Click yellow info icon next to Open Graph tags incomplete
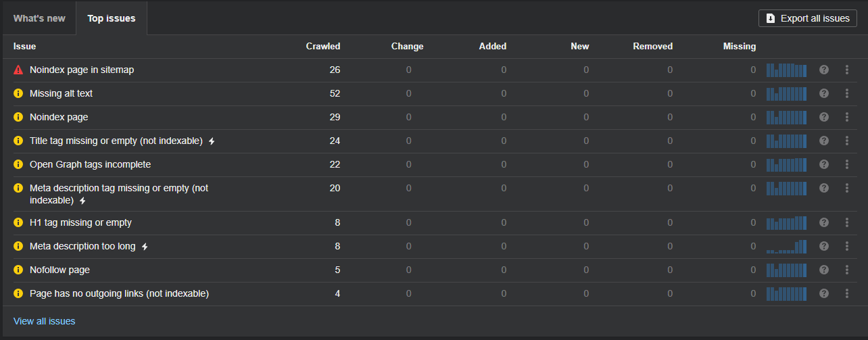Viewport: 868px width, 340px height. (18, 164)
